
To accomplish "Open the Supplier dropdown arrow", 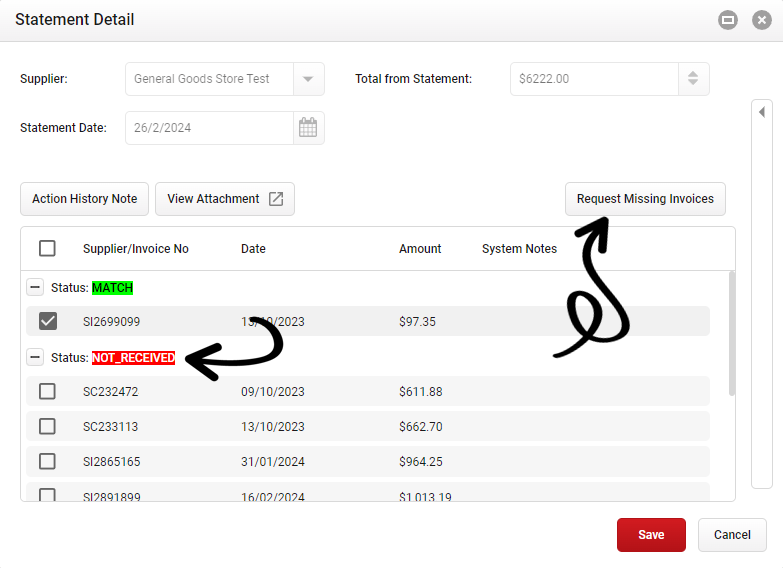I will pos(308,79).
